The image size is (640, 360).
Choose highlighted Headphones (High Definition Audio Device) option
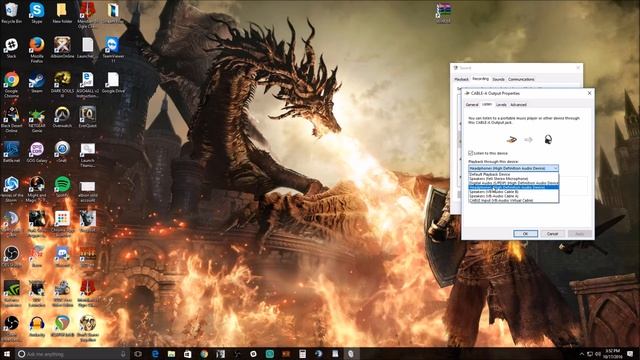point(513,187)
